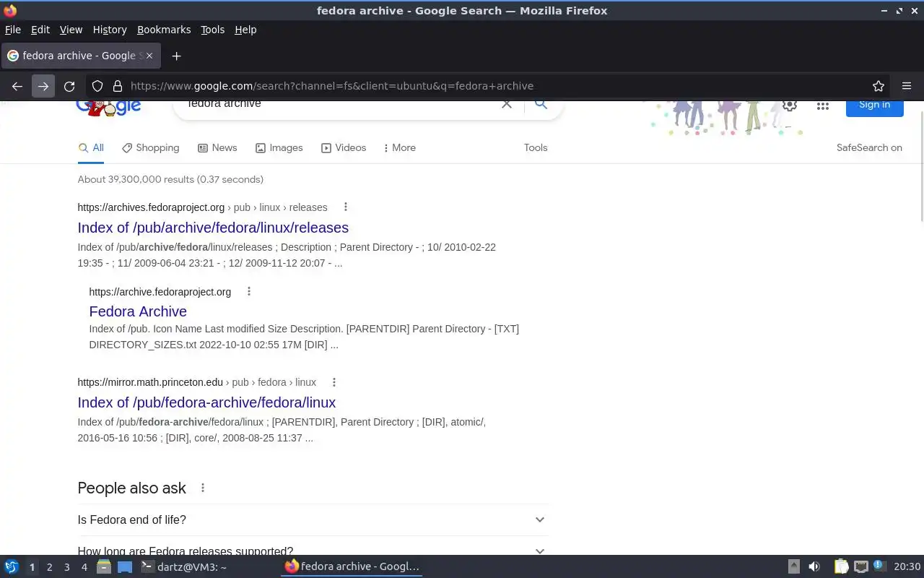Open "Index of /pub/fedora-archive/fedora/linux" link
Image resolution: width=924 pixels, height=578 pixels.
click(x=206, y=402)
